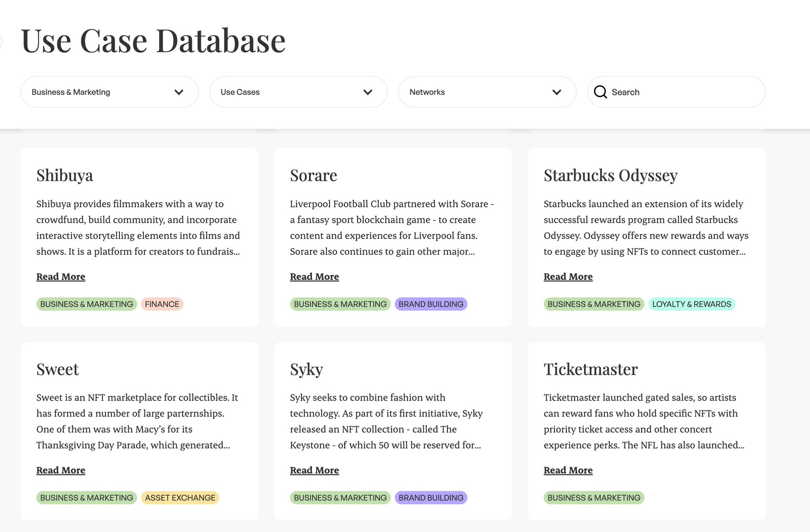
Task: Click description beginning "Ticketmaster launched gated sales"
Action: 644,421
